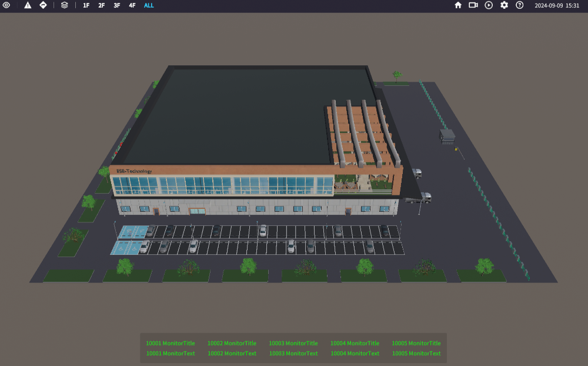588x366 pixels.
Task: Click the ESE-Technology building sign
Action: [134, 171]
